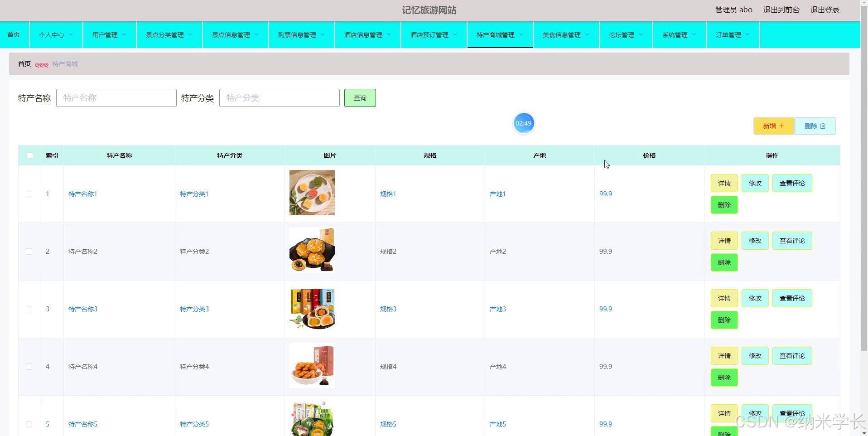This screenshot has width=868, height=436.
Task: Click 修改 for row 特产名称1
Action: [x=755, y=183]
